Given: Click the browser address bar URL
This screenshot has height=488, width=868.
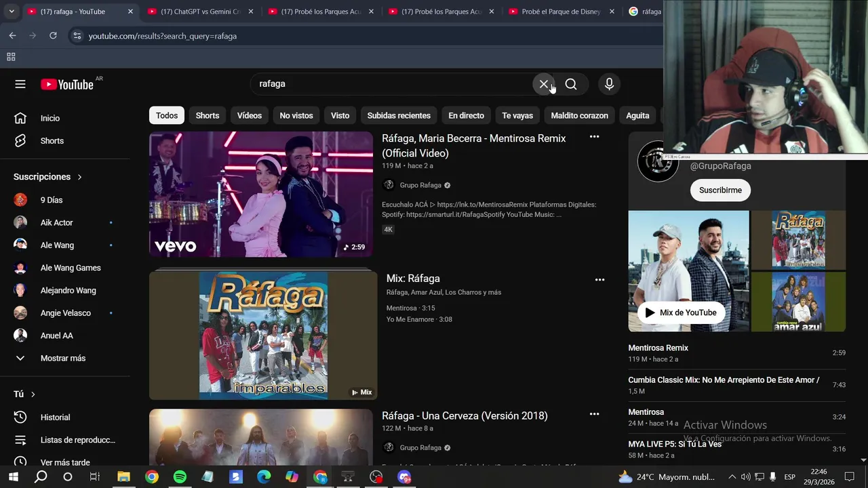Looking at the screenshot, I should (163, 36).
